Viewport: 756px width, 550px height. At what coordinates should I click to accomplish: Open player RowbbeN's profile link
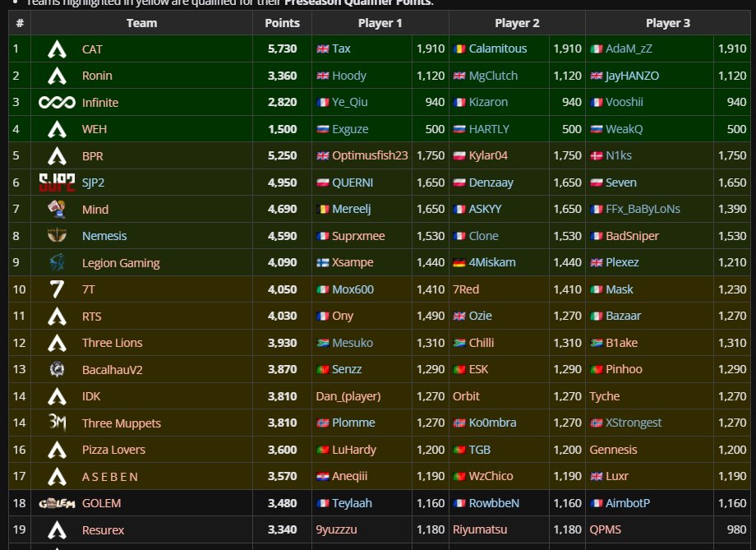point(494,503)
